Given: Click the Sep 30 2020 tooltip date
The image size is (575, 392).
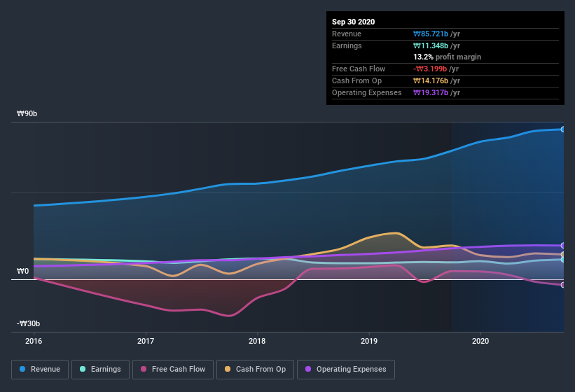Looking at the screenshot, I should point(353,22).
